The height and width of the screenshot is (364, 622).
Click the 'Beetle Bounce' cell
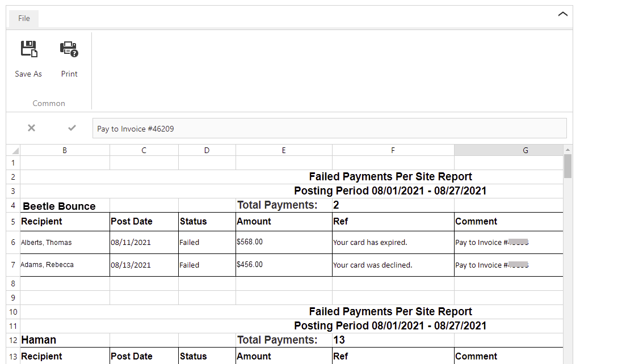click(65, 205)
